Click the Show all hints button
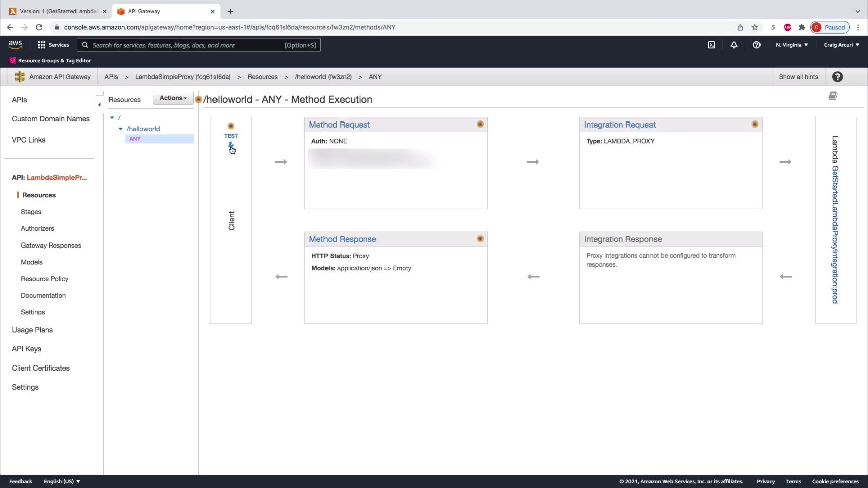The image size is (868, 488). pyautogui.click(x=798, y=77)
